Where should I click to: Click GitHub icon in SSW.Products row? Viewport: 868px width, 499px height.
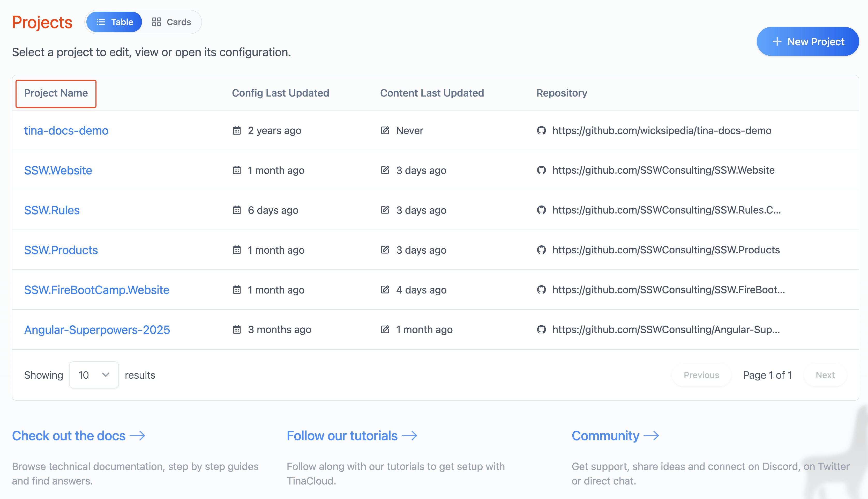coord(541,250)
